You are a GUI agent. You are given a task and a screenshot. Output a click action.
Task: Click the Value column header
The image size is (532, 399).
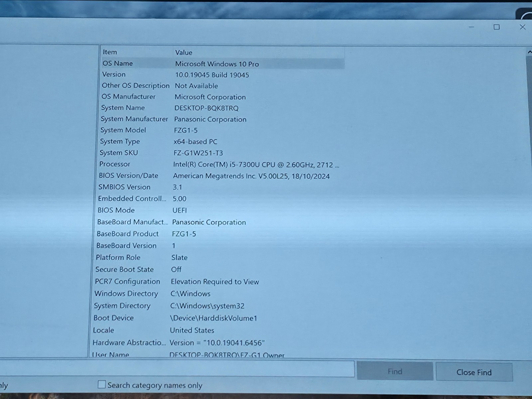pyautogui.click(x=259, y=53)
